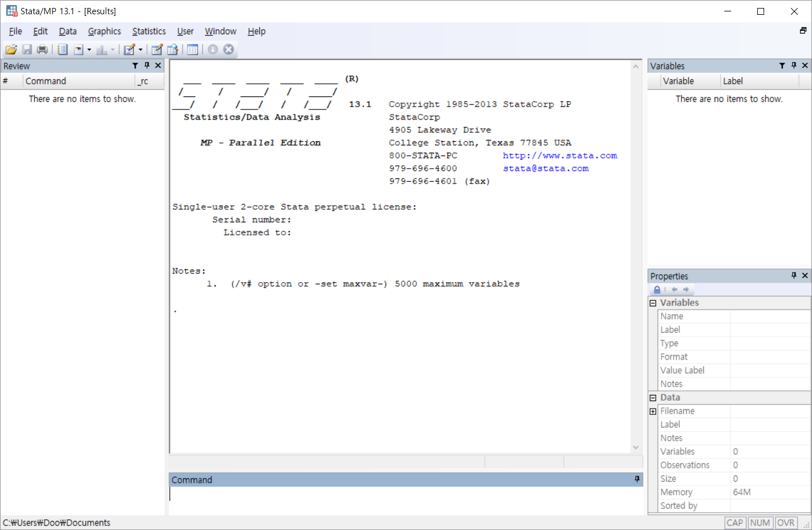812x530 pixels.
Task: Select the Value Label row in Properties
Action: (x=734, y=370)
